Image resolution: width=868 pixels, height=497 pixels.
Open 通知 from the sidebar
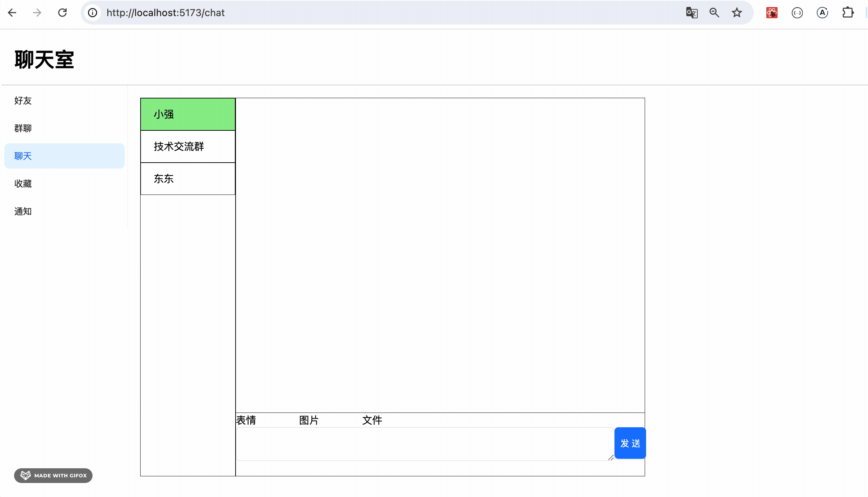click(23, 211)
